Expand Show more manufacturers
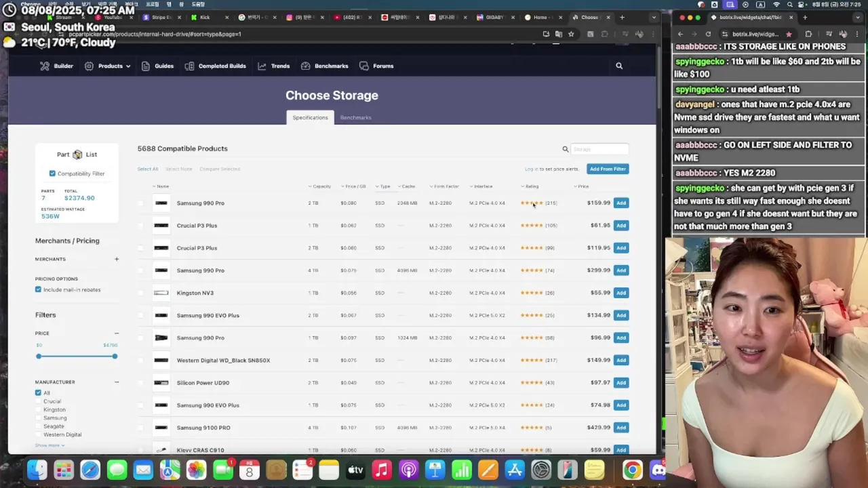 coord(50,445)
